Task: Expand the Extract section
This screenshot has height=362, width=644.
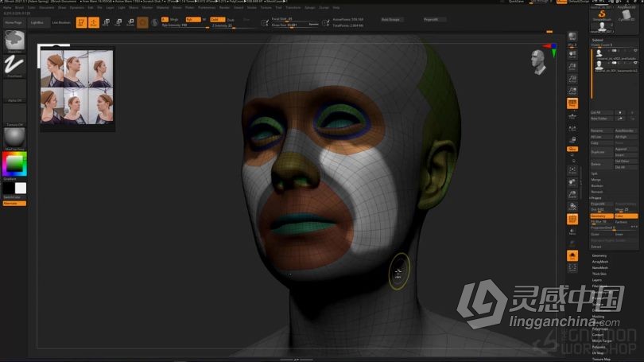Action: (x=596, y=247)
